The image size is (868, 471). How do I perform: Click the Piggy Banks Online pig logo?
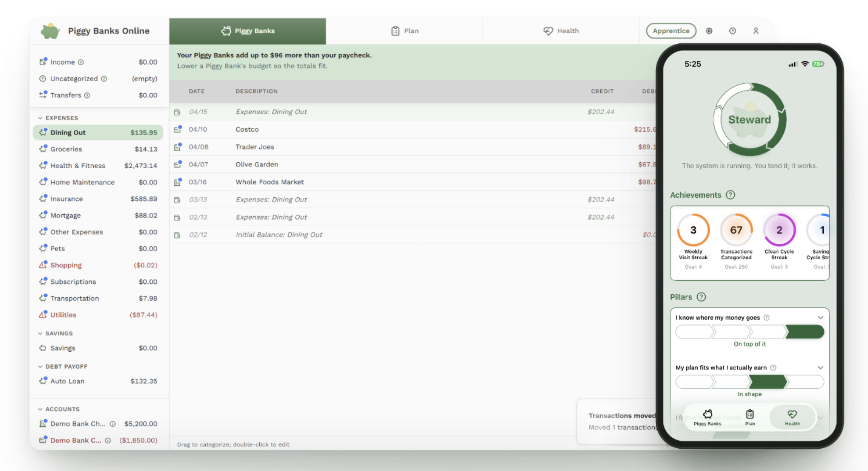pos(50,31)
